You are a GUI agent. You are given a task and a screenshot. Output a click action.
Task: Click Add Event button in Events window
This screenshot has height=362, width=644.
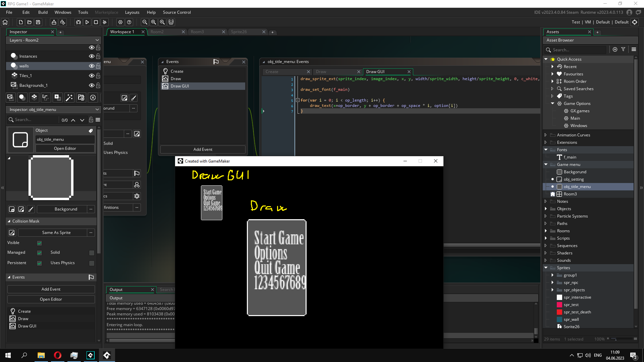coord(203,149)
